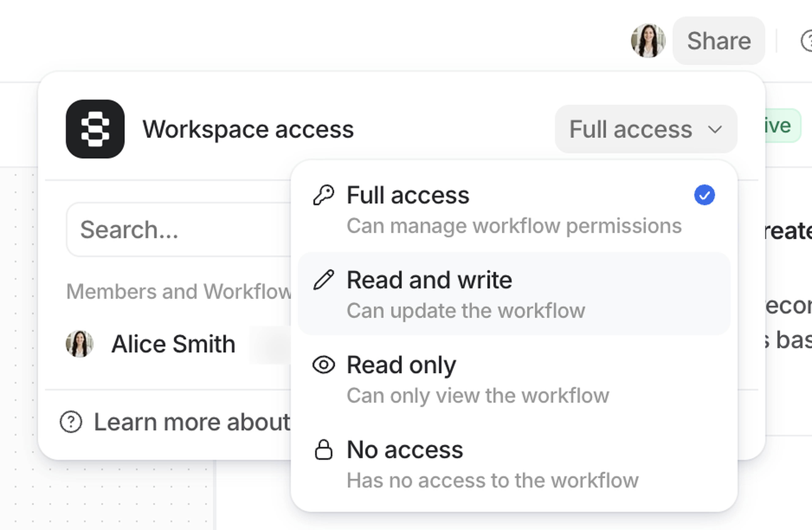Open the Full access dropdown
The width and height of the screenshot is (812, 530).
point(645,129)
